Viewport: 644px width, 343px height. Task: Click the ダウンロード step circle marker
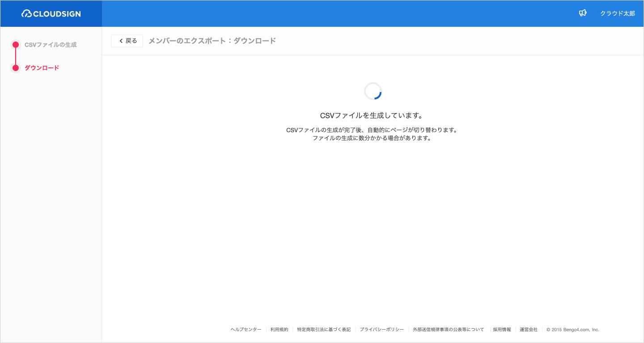click(16, 68)
